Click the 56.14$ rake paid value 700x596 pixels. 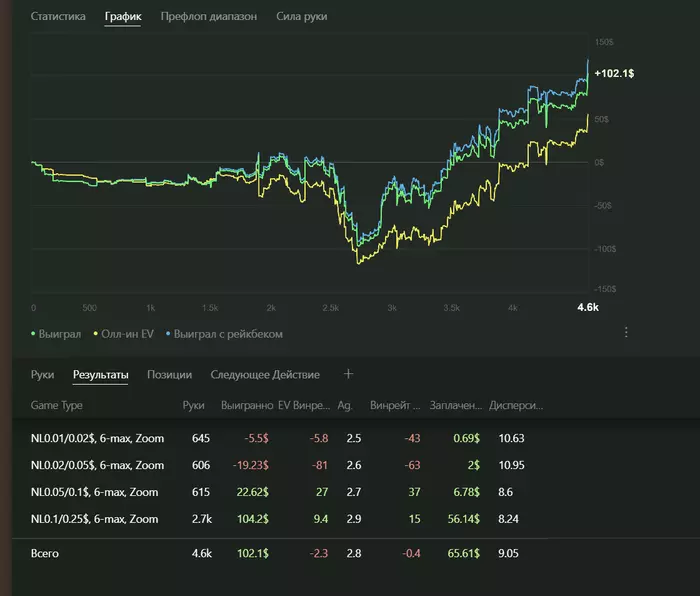tap(463, 519)
